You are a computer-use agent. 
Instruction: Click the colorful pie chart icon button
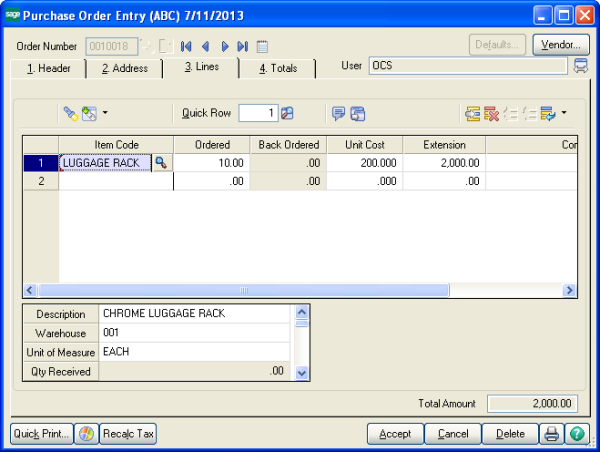pyautogui.click(x=87, y=434)
